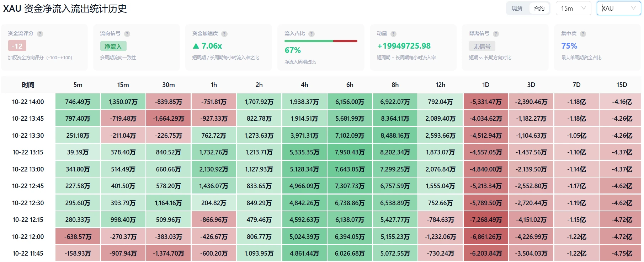Show the help icon beside 集中度
This screenshot has height=262, width=644.
point(583,34)
